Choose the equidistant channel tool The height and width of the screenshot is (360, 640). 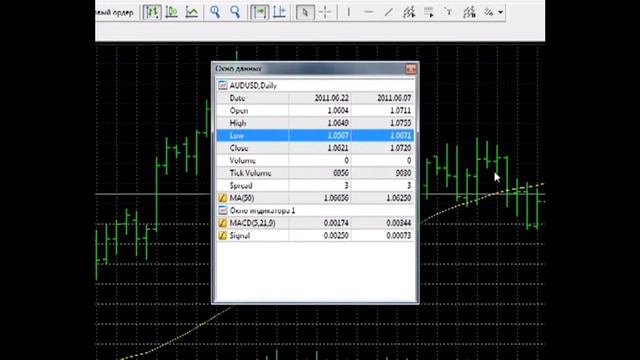coord(409,12)
